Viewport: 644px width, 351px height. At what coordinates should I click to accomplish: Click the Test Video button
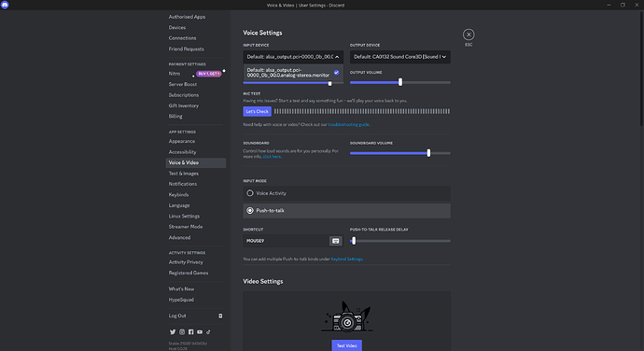coord(346,345)
